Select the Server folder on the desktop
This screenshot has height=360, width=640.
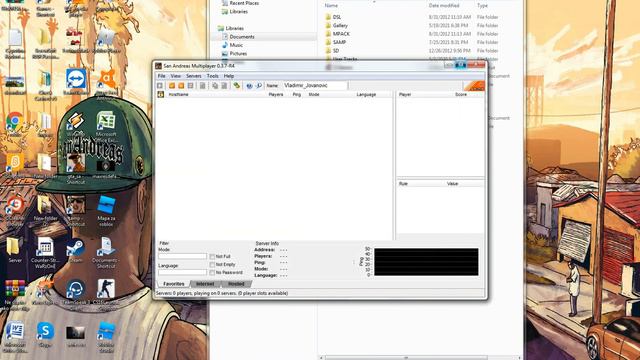(13, 247)
